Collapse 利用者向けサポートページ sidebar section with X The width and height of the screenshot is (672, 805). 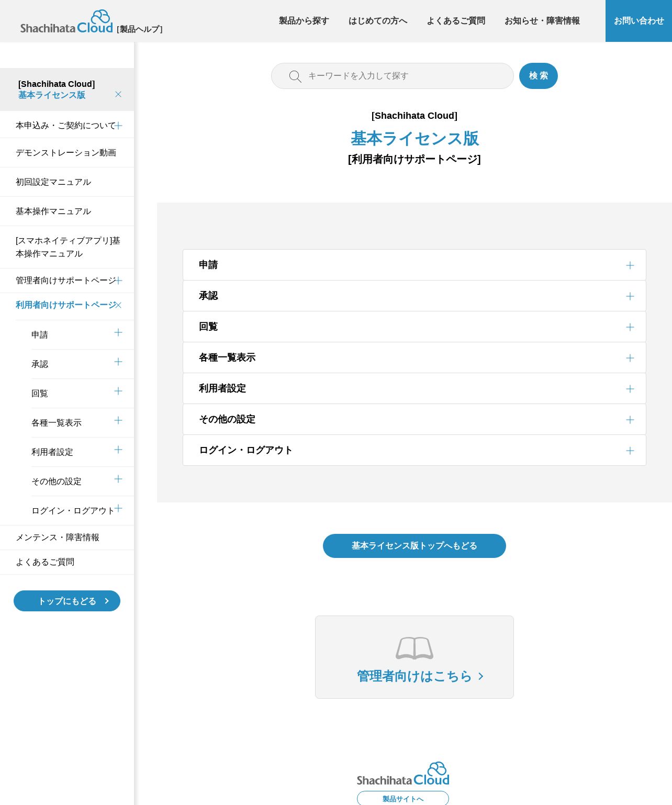point(118,305)
